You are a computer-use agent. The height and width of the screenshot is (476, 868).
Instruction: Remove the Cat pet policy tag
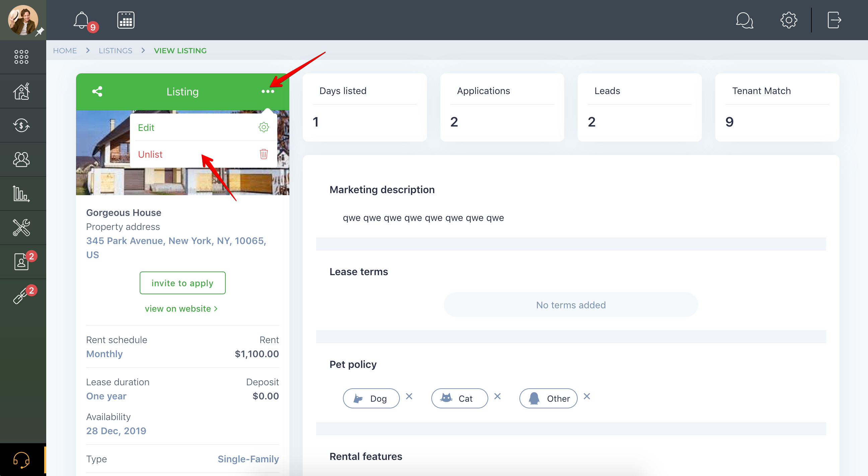497,396
